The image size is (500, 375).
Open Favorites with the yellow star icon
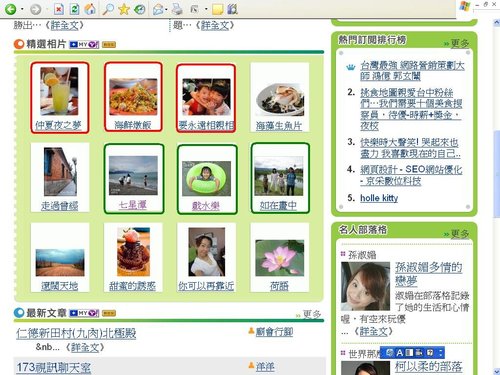click(x=124, y=9)
